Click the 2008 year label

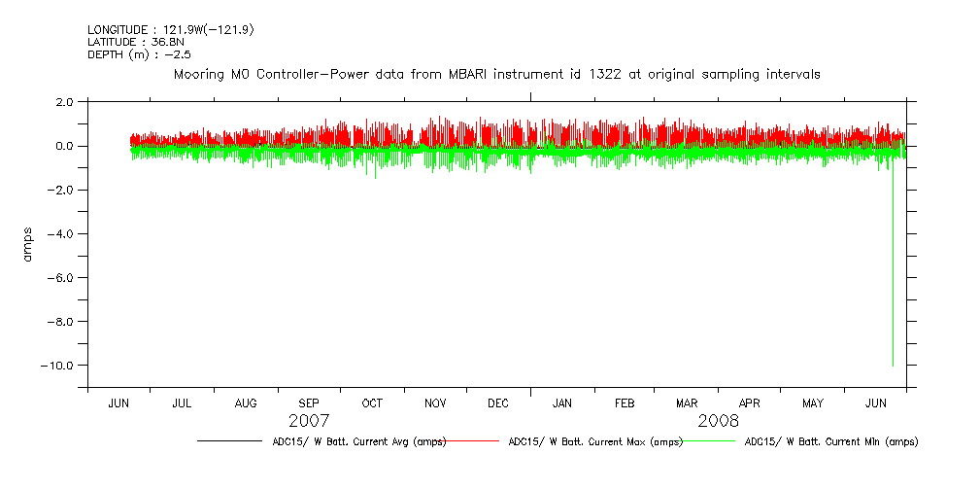pyautogui.click(x=718, y=421)
